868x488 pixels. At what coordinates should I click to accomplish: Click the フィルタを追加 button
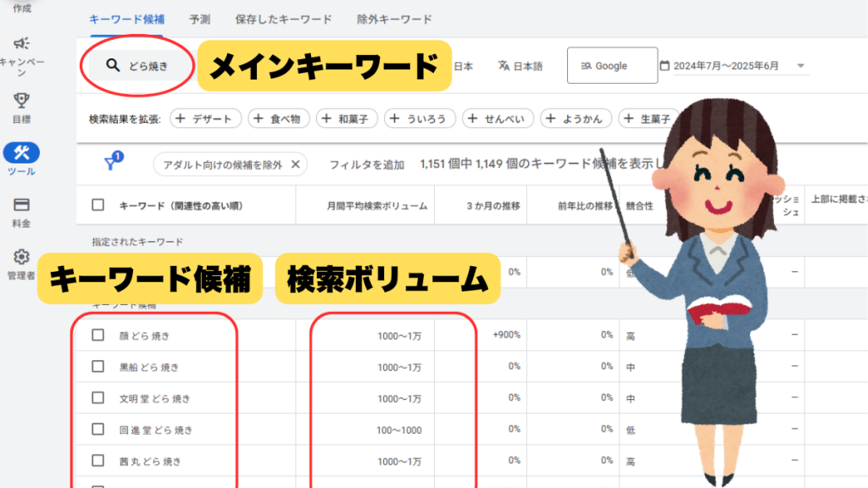(366, 164)
